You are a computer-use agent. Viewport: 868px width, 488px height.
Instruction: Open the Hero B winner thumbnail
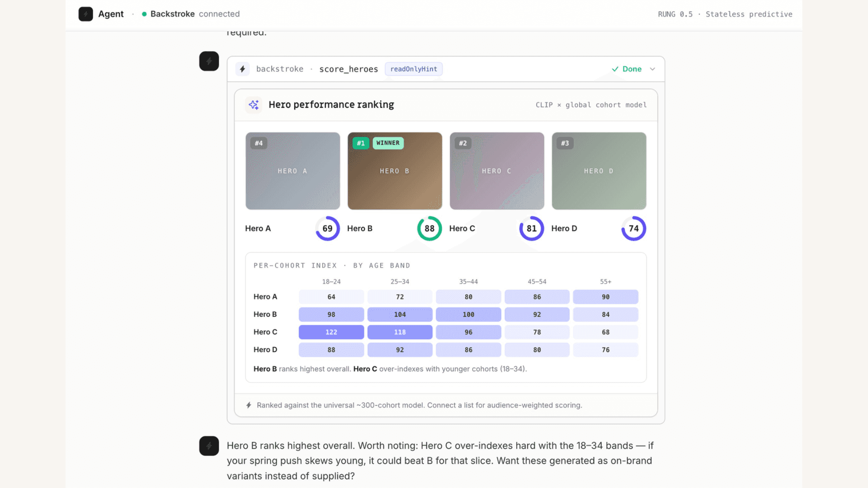(395, 171)
